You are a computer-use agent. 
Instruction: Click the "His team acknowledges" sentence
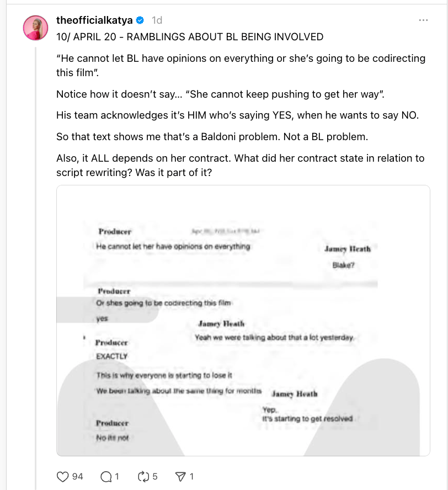[x=237, y=116]
